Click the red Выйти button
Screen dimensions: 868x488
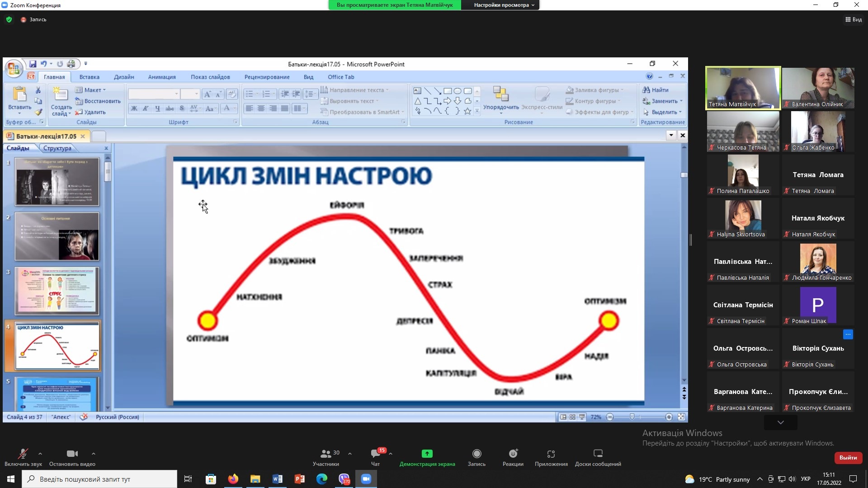pos(848,458)
